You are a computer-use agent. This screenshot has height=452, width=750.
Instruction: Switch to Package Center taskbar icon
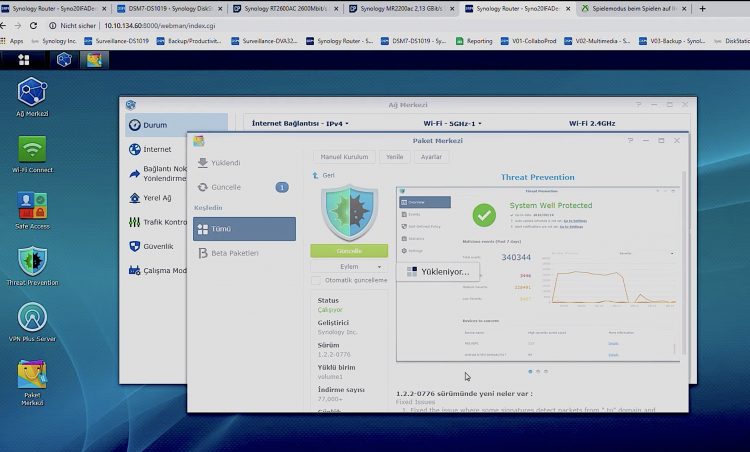(94, 60)
